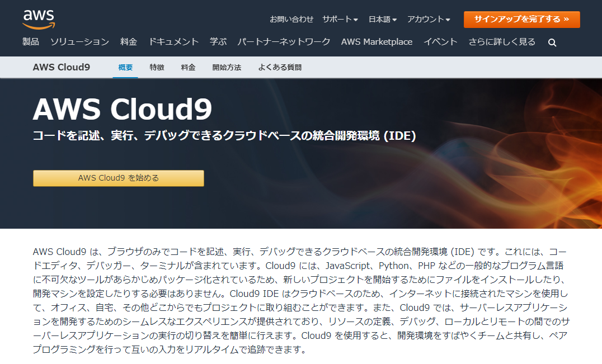Click サインアップを完了する button
Image resolution: width=602 pixels, height=364 pixels.
coord(521,19)
